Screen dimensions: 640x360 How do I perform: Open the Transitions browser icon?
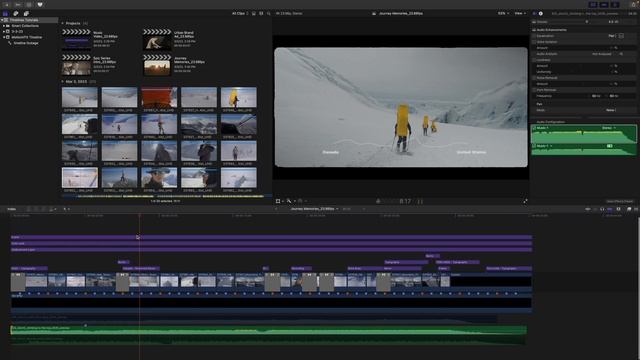click(636, 209)
